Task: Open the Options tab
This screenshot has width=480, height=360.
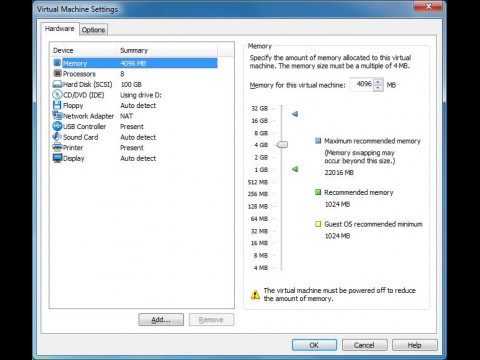Action: tap(93, 30)
